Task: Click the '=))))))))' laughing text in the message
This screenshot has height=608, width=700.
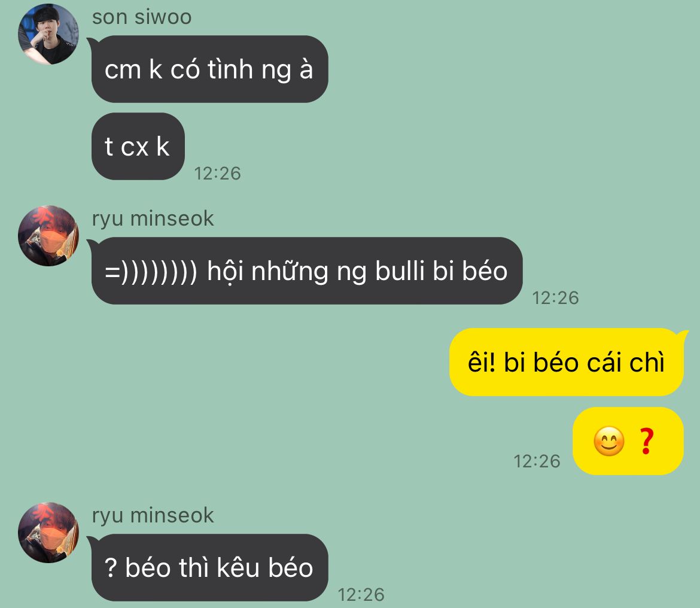Action: pyautogui.click(x=151, y=272)
